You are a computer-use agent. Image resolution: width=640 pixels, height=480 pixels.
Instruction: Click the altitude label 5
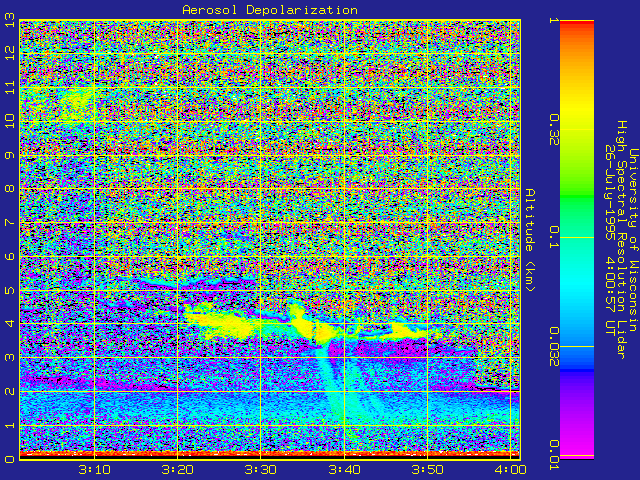click(x=9, y=290)
